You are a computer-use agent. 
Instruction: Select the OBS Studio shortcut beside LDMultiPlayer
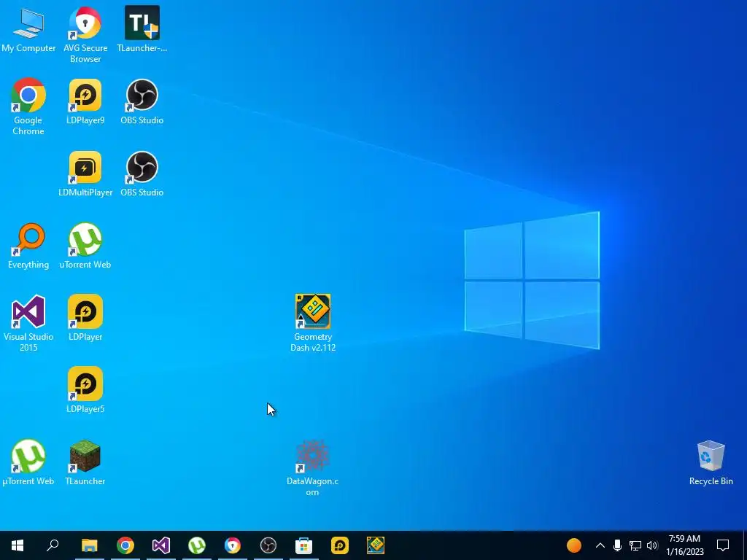tap(142, 174)
